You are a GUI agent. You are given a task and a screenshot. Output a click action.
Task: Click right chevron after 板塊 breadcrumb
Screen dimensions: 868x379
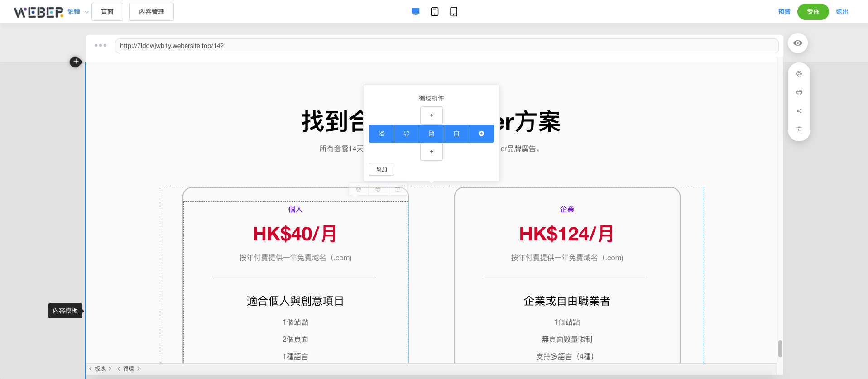110,369
